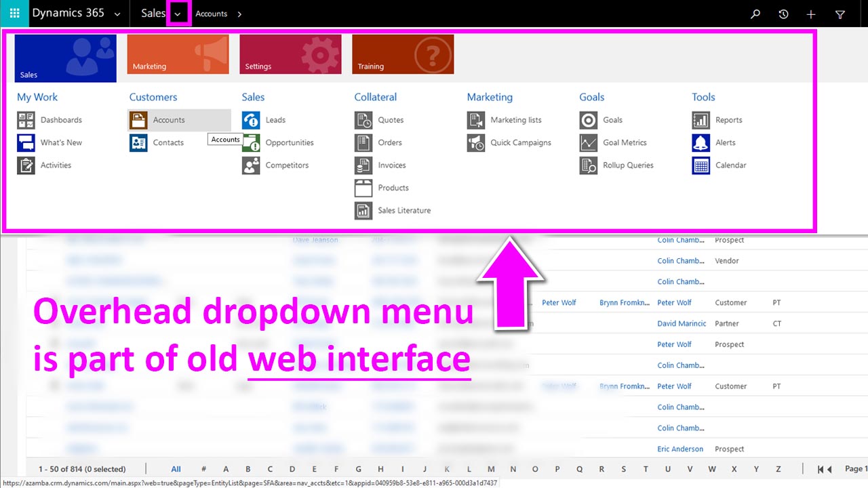Open recently viewed history clock icon
The width and height of the screenshot is (868, 488).
pyautogui.click(x=783, y=14)
